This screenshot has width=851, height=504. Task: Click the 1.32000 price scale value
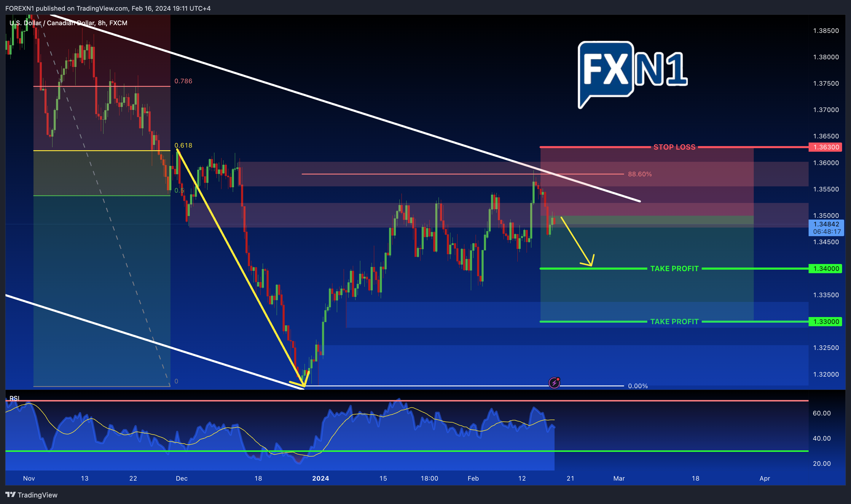(826, 374)
